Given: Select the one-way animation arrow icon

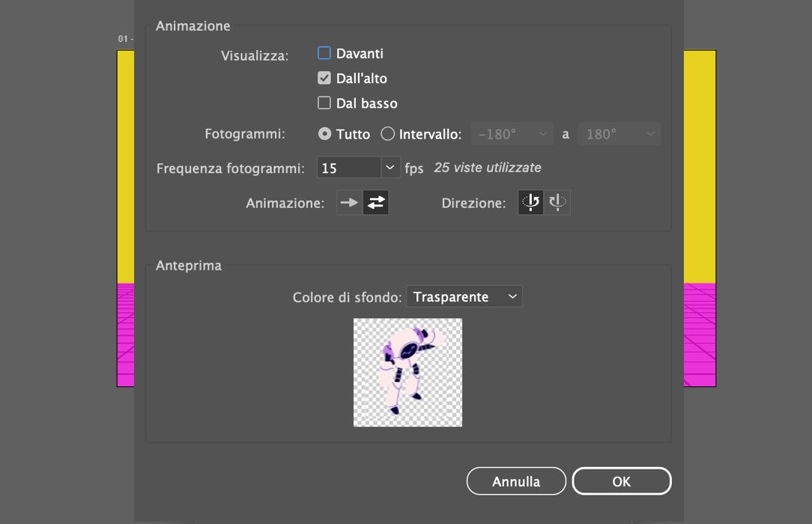Looking at the screenshot, I should [348, 202].
